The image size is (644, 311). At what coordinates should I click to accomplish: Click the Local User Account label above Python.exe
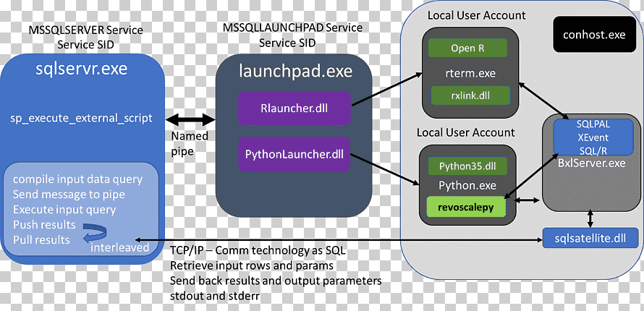point(465,132)
